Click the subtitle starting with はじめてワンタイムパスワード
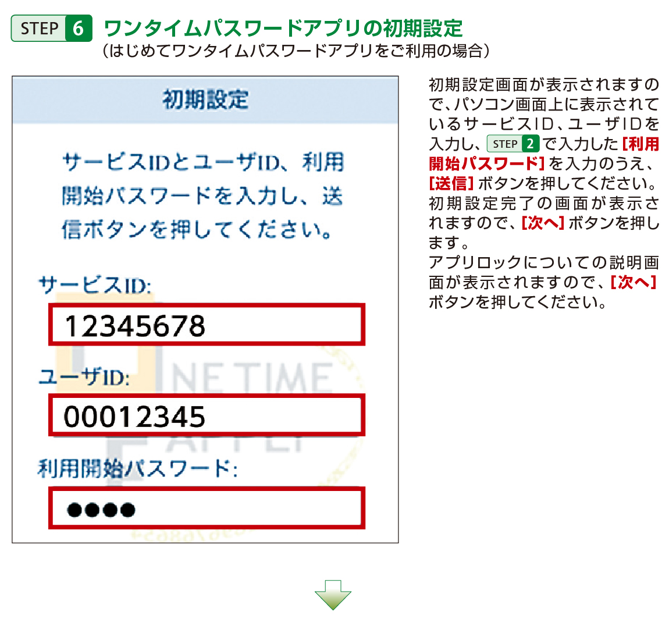The height and width of the screenshot is (644, 669). (x=296, y=51)
